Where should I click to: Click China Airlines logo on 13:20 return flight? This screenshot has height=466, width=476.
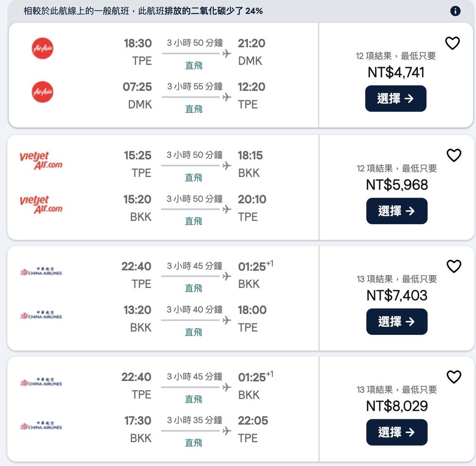41,316
